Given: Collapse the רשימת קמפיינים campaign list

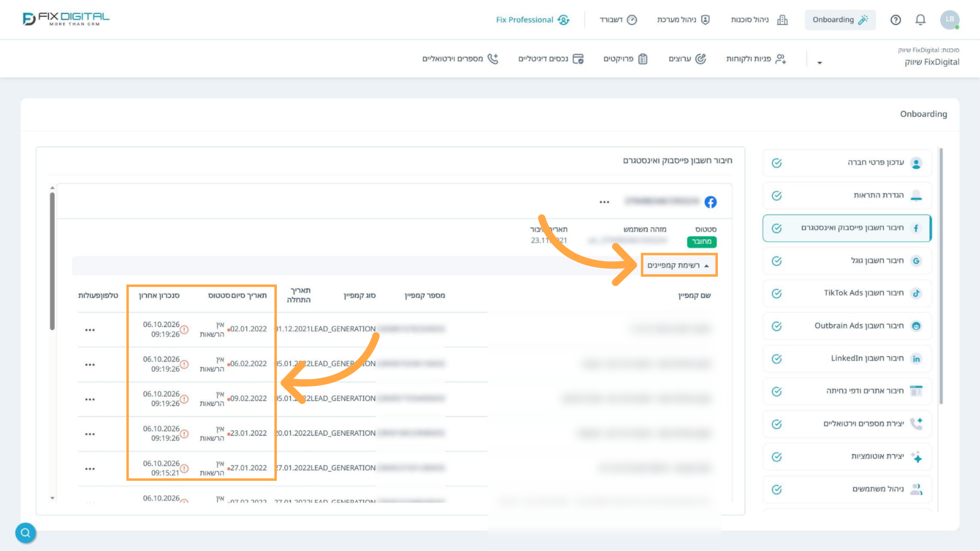Looking at the screenshot, I should click(679, 265).
